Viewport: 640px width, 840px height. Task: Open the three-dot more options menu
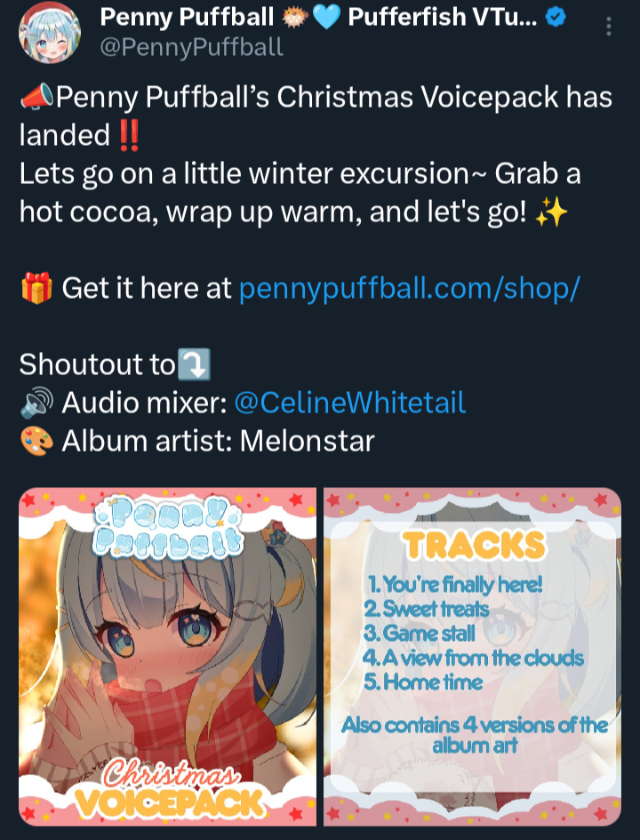pyautogui.click(x=608, y=27)
